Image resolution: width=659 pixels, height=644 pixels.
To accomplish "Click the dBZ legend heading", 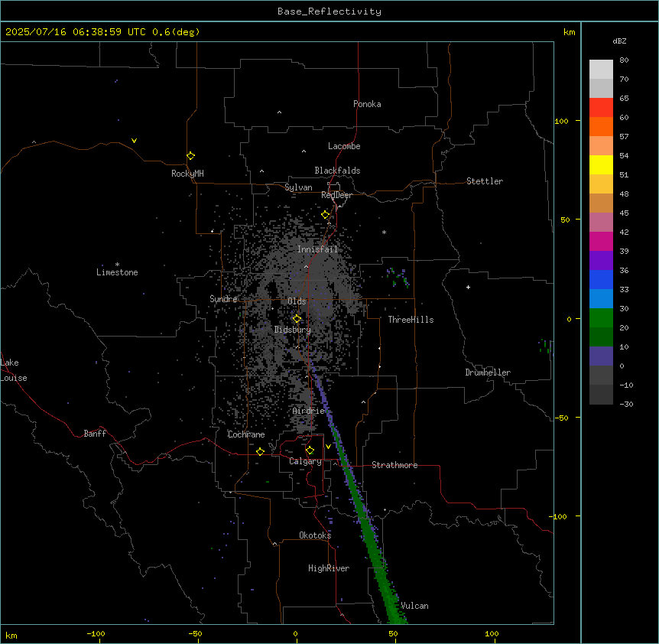I will (619, 41).
